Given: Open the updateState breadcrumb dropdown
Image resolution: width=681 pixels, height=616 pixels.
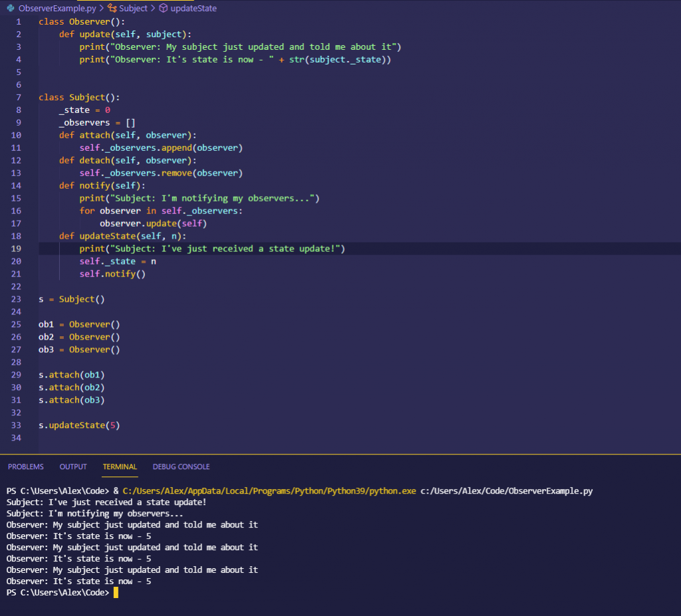Looking at the screenshot, I should [194, 8].
